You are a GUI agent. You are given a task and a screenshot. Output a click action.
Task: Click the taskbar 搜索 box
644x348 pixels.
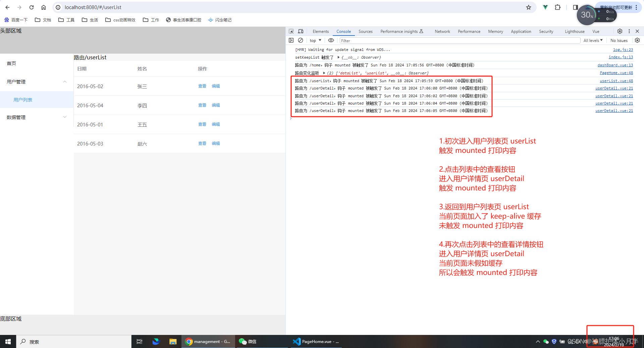(74, 342)
